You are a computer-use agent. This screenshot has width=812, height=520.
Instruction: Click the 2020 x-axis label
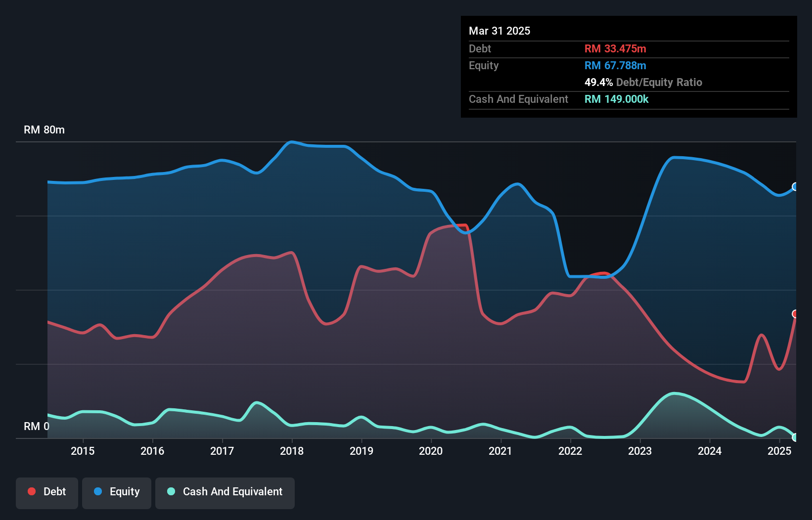(x=431, y=451)
